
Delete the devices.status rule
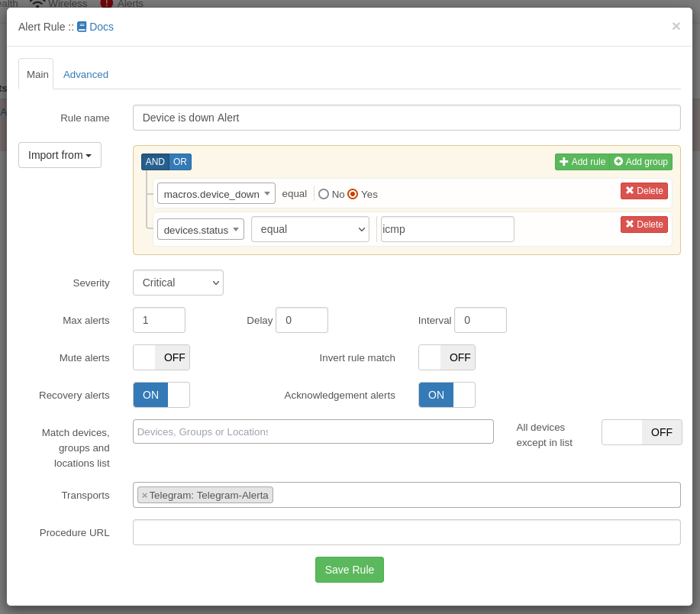[644, 225]
